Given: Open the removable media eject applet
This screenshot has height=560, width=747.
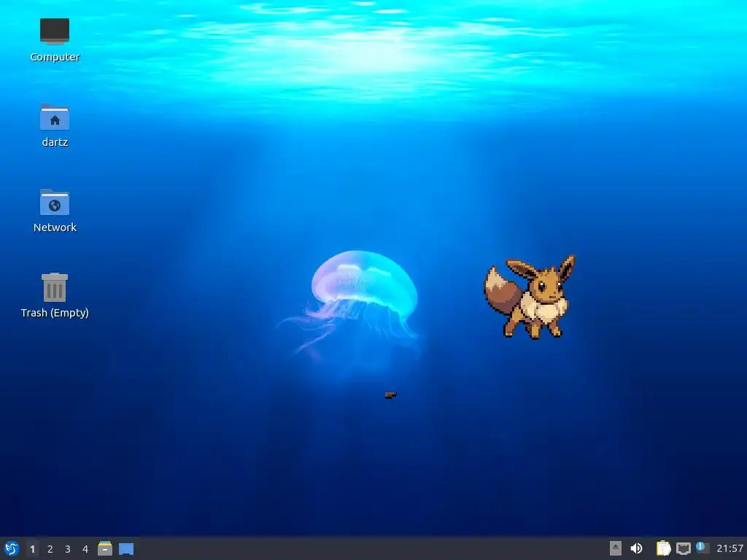Looking at the screenshot, I should coord(616,548).
